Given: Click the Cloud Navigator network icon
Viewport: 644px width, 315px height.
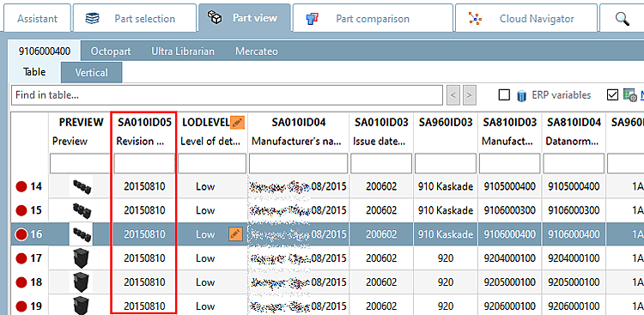Looking at the screenshot, I should [x=475, y=19].
